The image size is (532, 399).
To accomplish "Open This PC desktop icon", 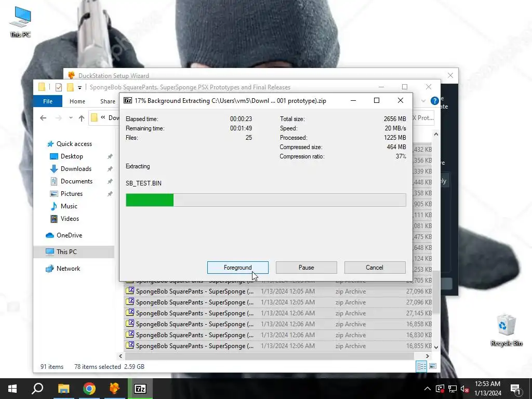I will (20, 22).
